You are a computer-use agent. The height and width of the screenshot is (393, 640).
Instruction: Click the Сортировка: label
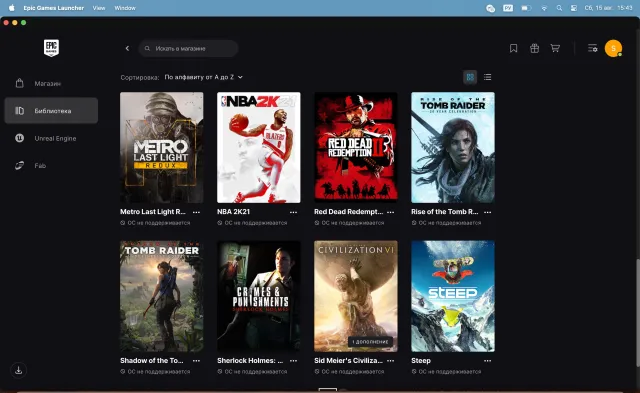pos(140,77)
